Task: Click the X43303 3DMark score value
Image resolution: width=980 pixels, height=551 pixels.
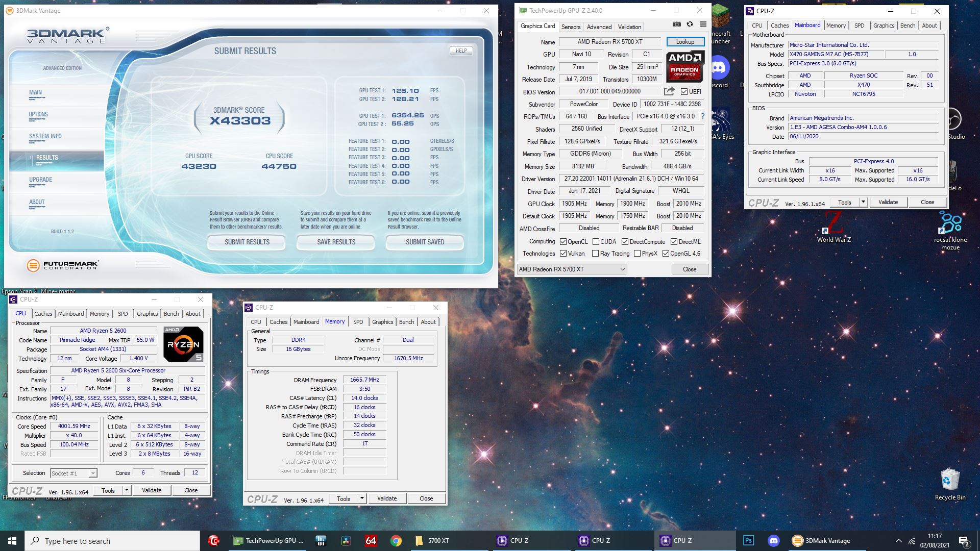Action: (x=240, y=121)
